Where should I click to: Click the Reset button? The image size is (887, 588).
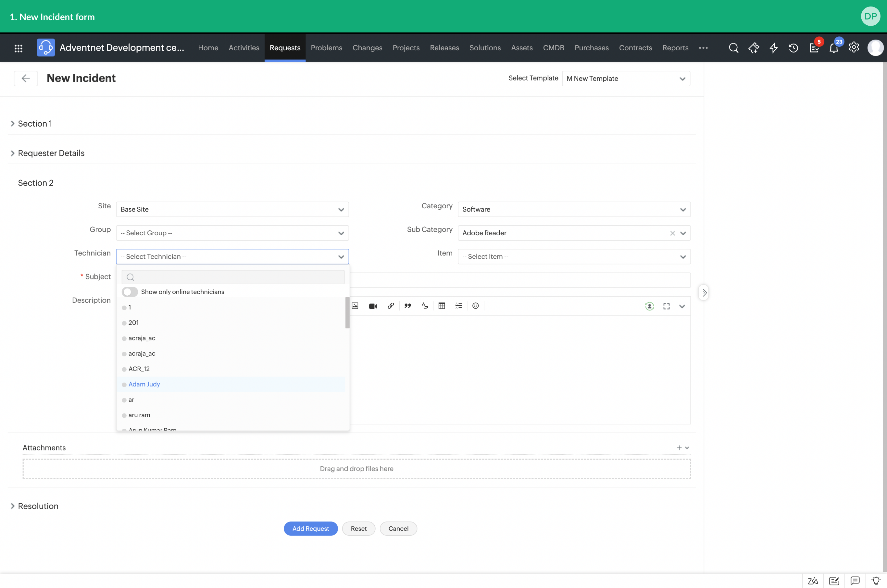coord(358,528)
